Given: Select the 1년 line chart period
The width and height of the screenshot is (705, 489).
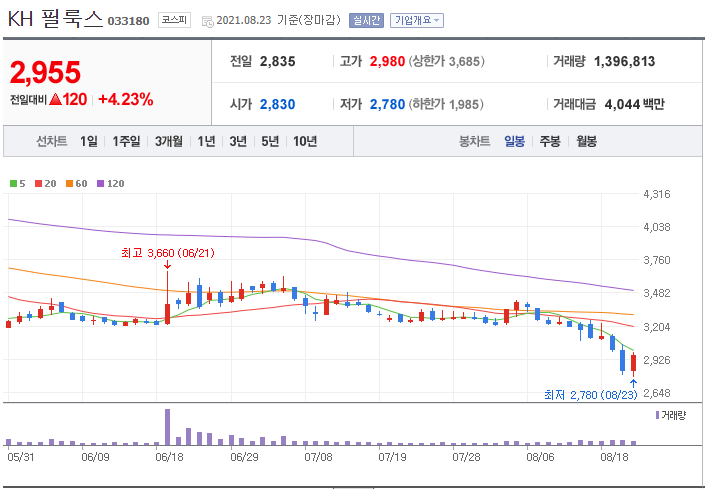Looking at the screenshot, I should point(206,142).
